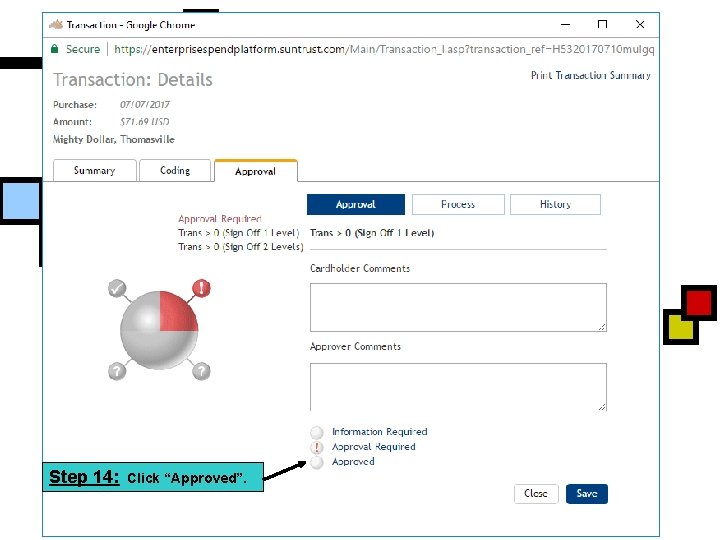The image size is (720, 540).
Task: Open the Approval tab
Action: (x=256, y=171)
